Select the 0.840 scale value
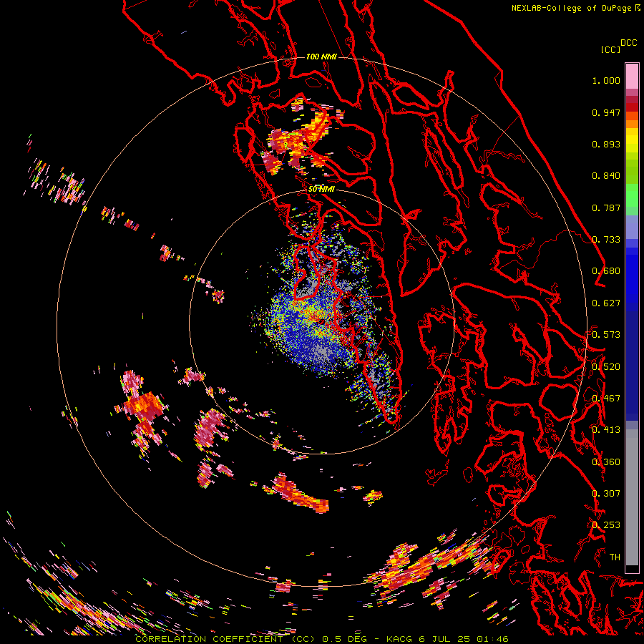Viewport: 644px width, 644px height. (606, 176)
